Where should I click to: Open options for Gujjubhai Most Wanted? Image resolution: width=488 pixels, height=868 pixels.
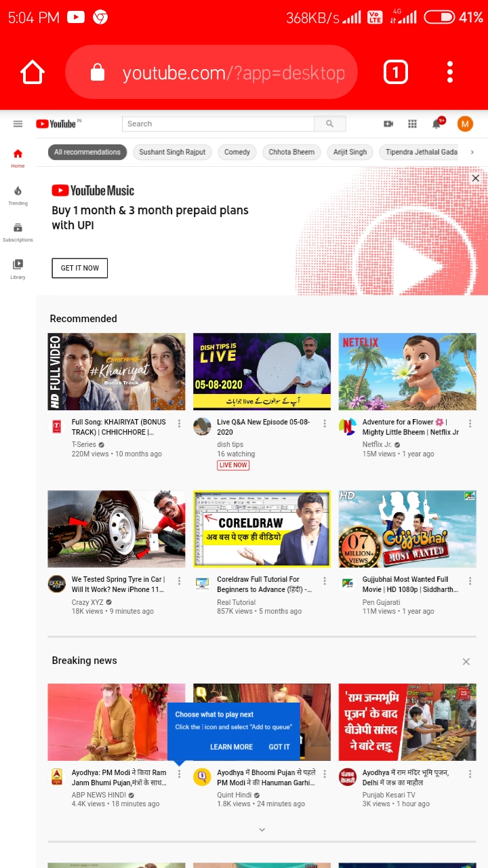click(x=470, y=581)
